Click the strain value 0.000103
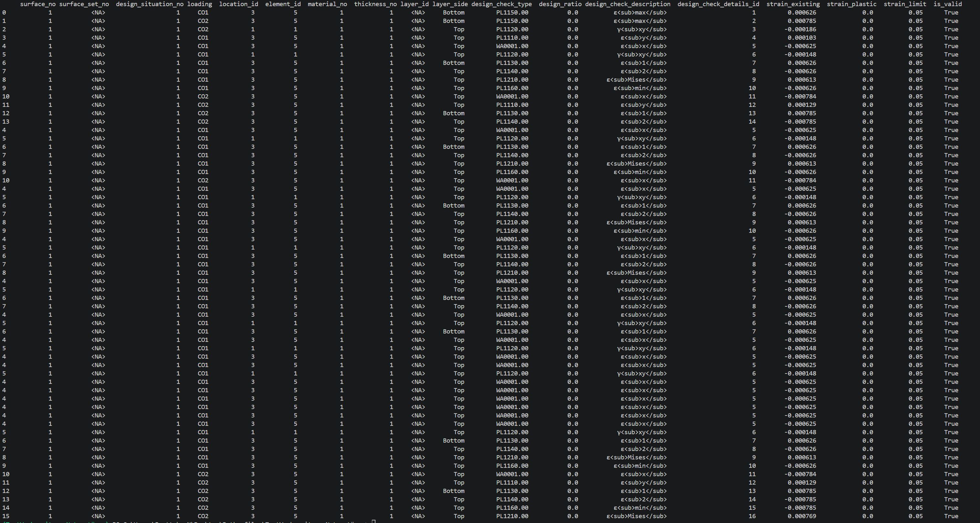Viewport: 980px width, 523px height. click(x=802, y=38)
